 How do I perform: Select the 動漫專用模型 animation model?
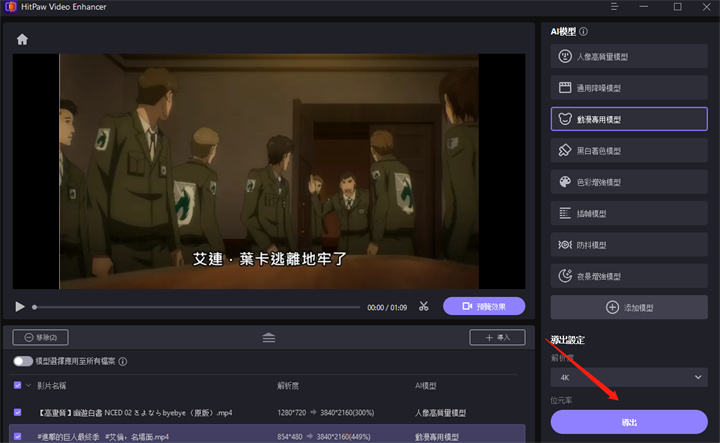[x=629, y=119]
